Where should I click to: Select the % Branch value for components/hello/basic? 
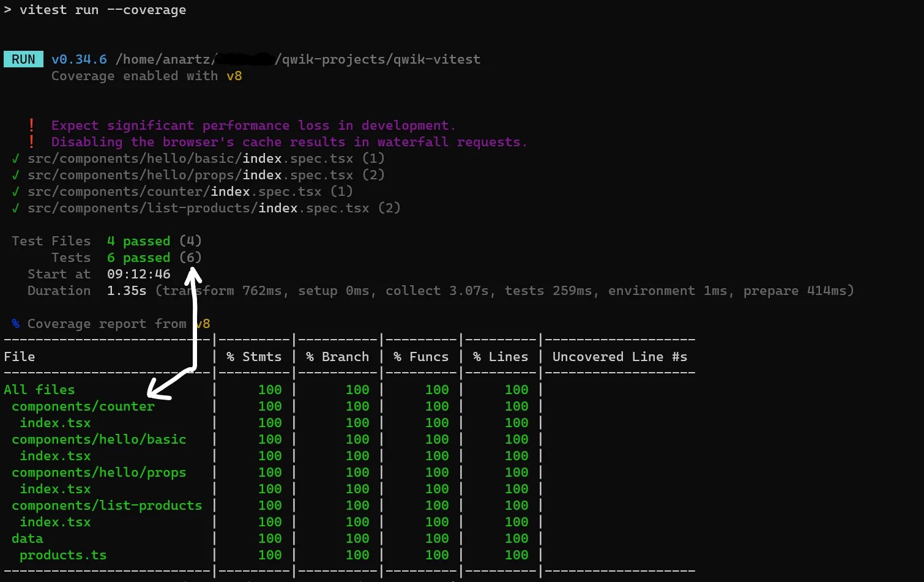tap(357, 439)
